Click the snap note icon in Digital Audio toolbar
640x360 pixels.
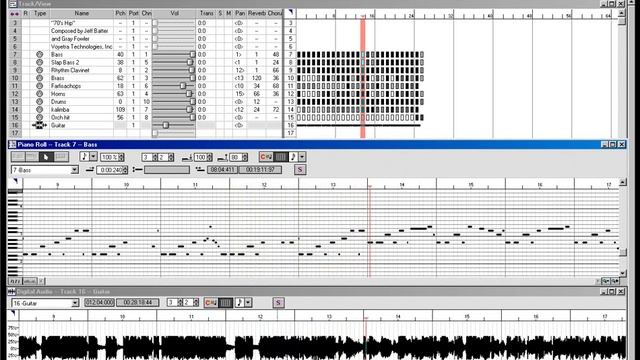pos(240,302)
